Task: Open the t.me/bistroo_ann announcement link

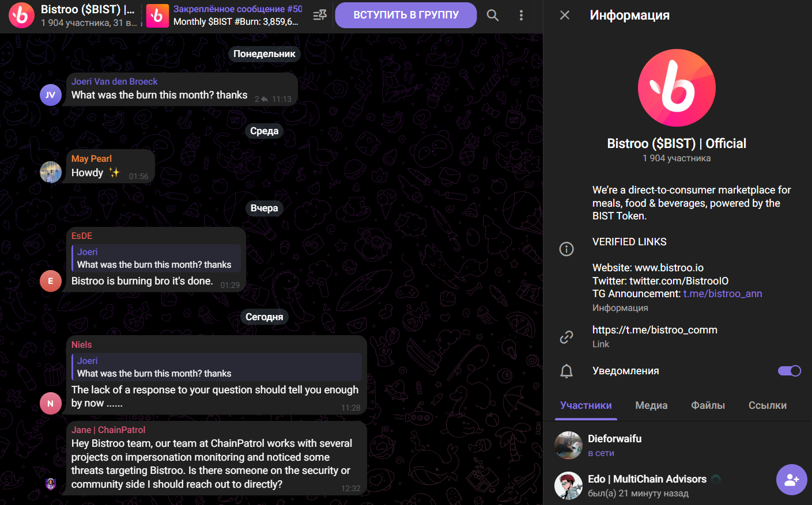Action: click(723, 294)
